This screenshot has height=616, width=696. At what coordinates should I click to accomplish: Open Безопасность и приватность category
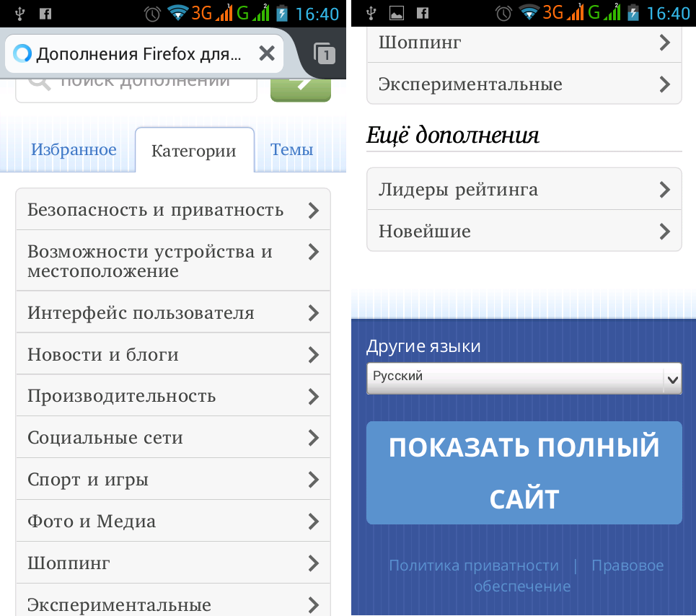coord(173,209)
